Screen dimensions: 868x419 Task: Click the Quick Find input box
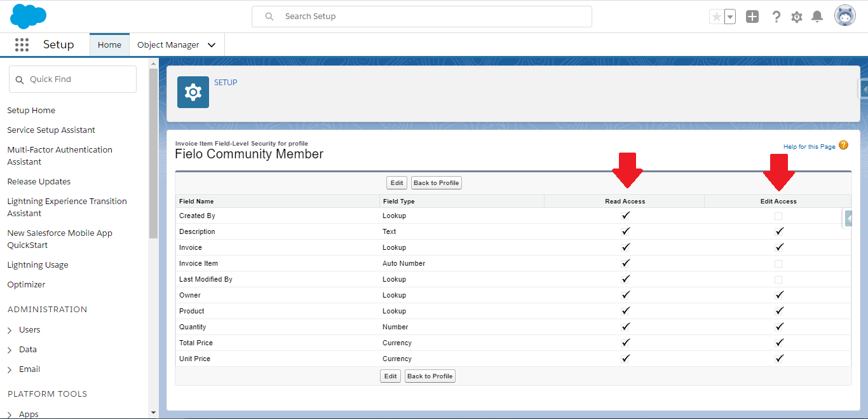coord(72,79)
